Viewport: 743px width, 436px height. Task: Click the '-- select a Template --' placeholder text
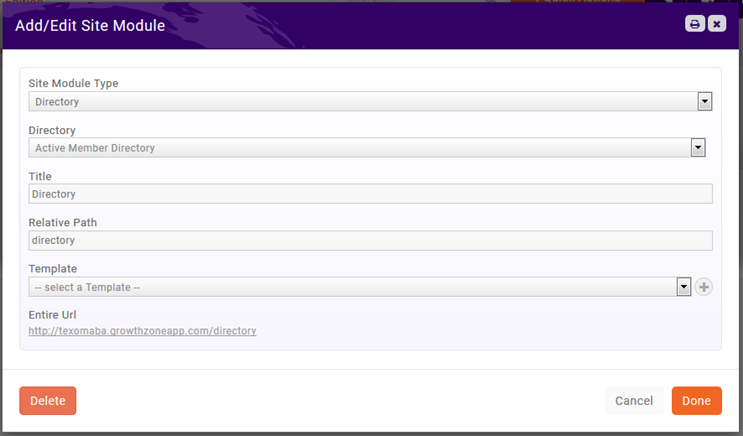click(87, 288)
